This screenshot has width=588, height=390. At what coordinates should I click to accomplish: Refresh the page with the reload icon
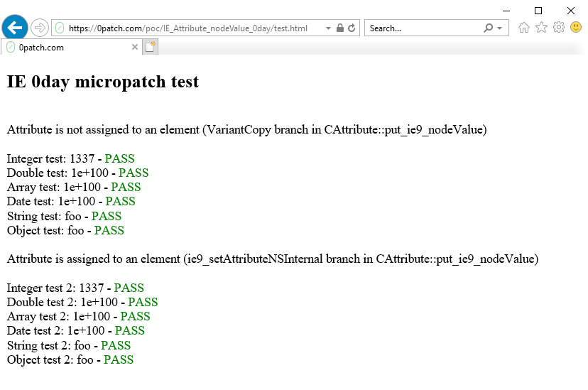pos(352,28)
